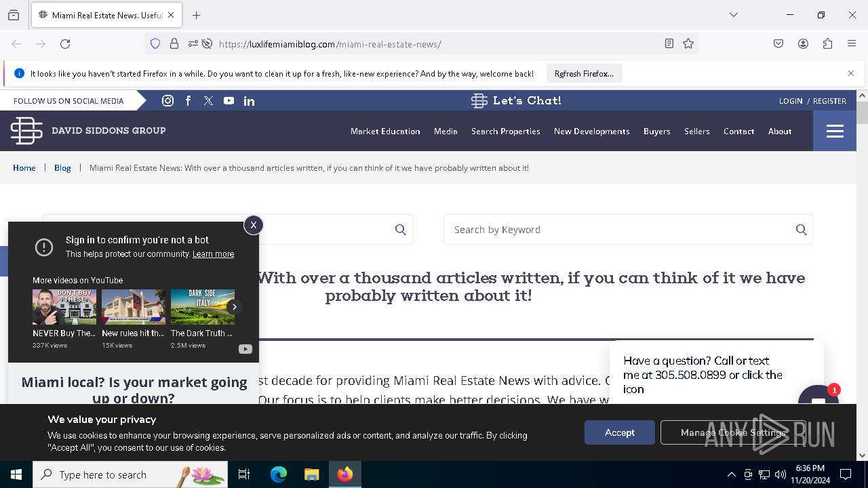The height and width of the screenshot is (488, 868).
Task: Open the Buyers menu
Action: [x=657, y=131]
